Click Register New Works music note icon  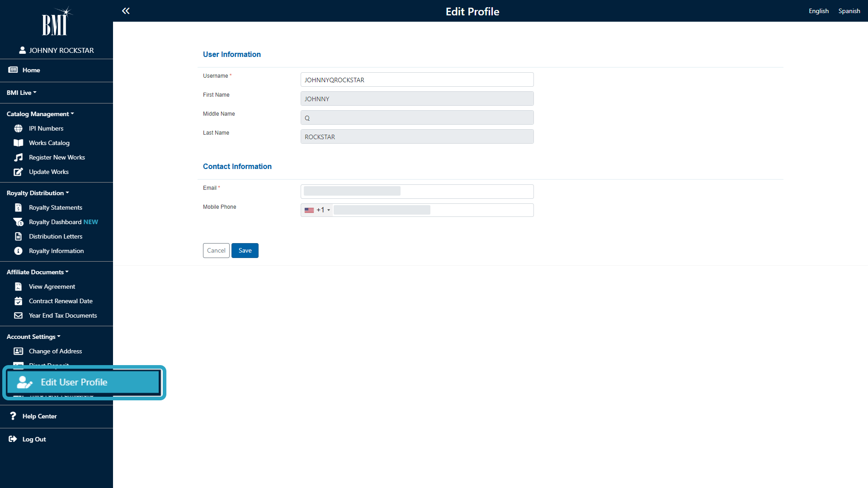click(x=18, y=158)
